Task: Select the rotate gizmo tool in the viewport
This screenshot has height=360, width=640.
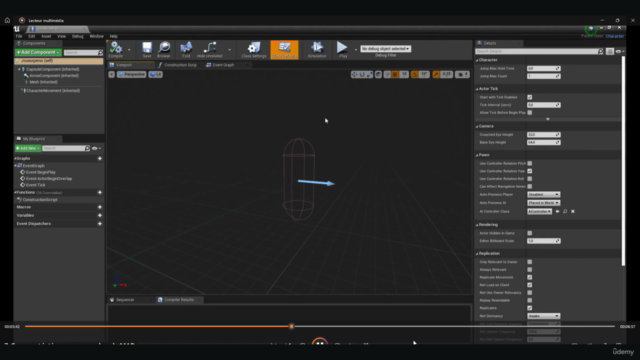Action: pos(362,74)
